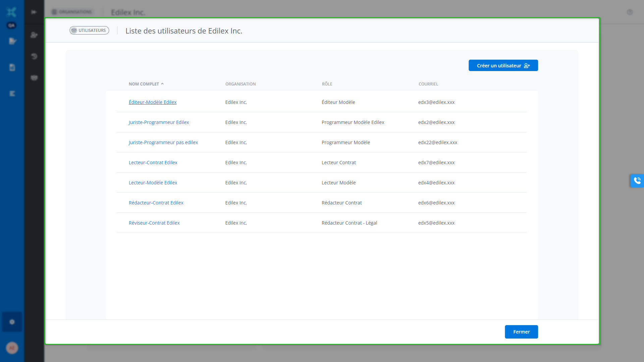Expand the sidebar with the arrow icon
Viewport: 644px width, 362px height.
34,12
